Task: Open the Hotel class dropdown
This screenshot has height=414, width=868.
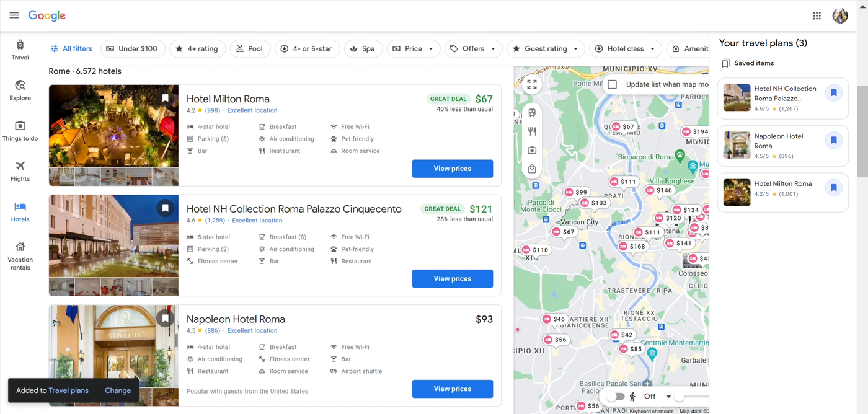Action: (x=625, y=48)
